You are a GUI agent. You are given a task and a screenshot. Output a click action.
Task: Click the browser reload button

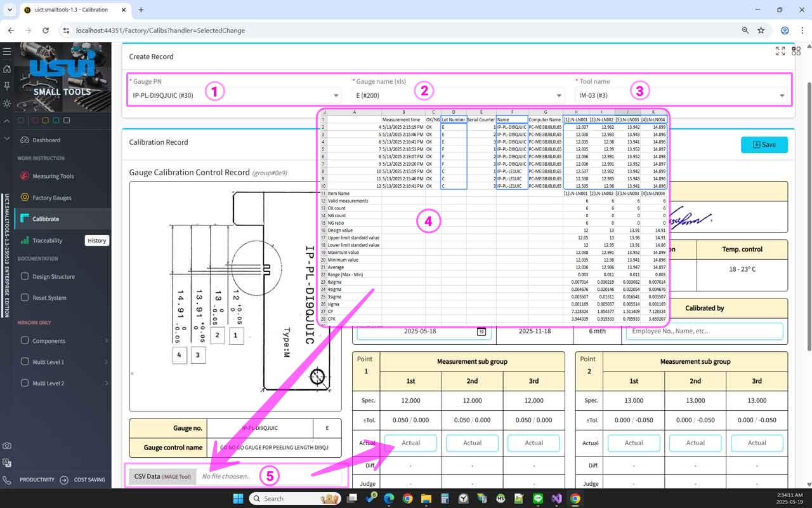pos(46,30)
